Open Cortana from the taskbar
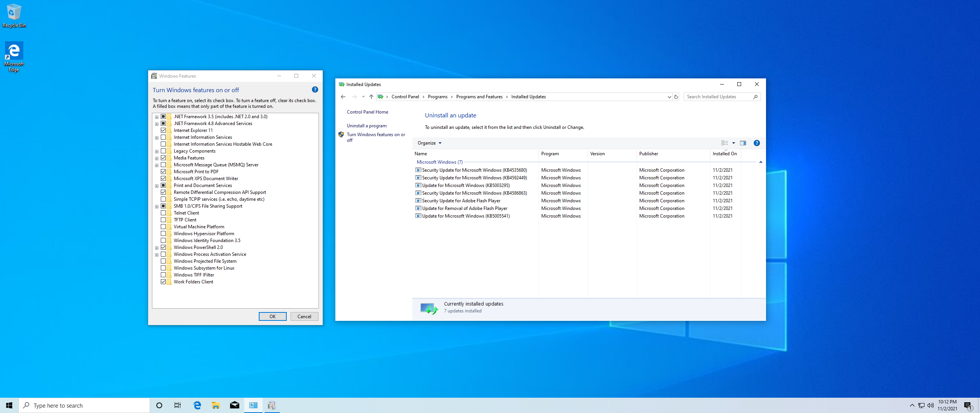The image size is (980, 413). click(x=159, y=405)
